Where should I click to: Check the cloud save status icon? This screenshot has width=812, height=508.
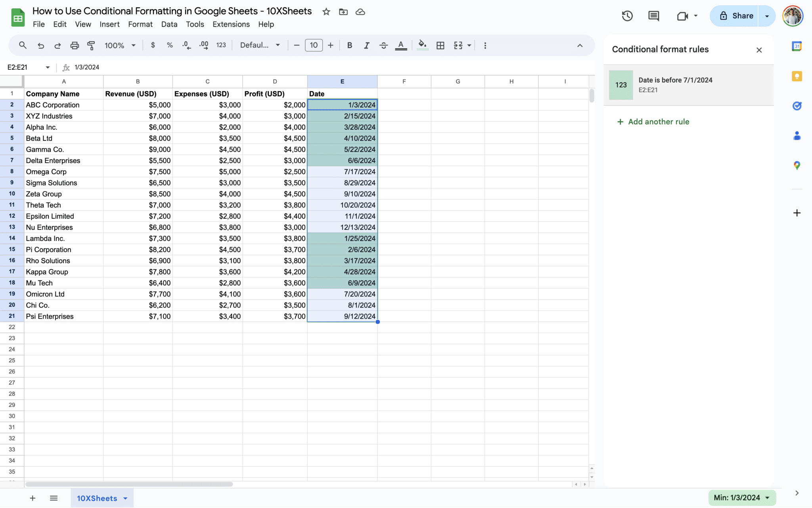coord(360,12)
